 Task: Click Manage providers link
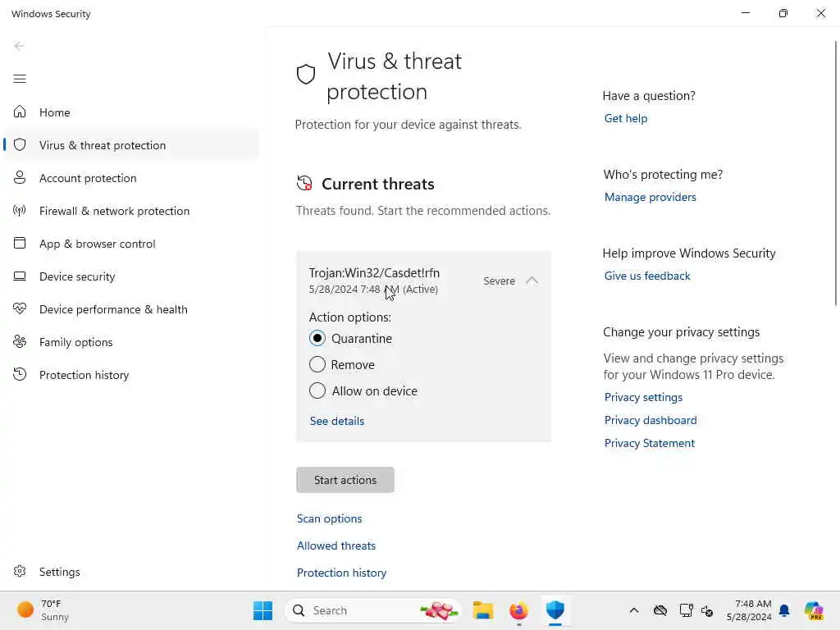[x=651, y=197]
